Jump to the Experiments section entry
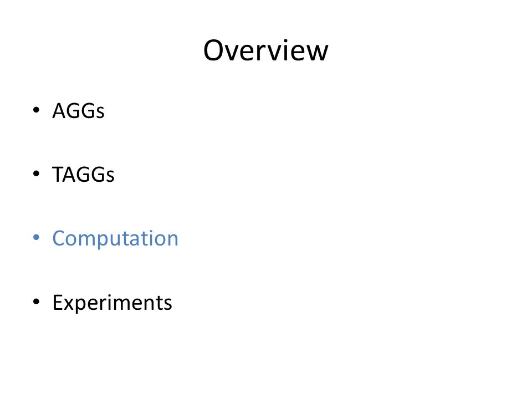The width and height of the screenshot is (532, 399). coord(112,303)
